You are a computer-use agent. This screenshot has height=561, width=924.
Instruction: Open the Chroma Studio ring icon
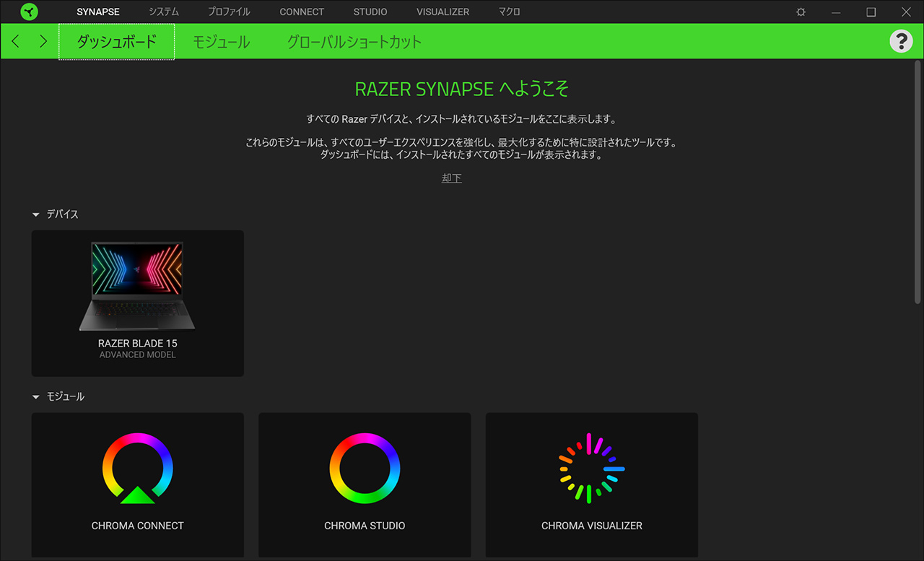point(365,468)
